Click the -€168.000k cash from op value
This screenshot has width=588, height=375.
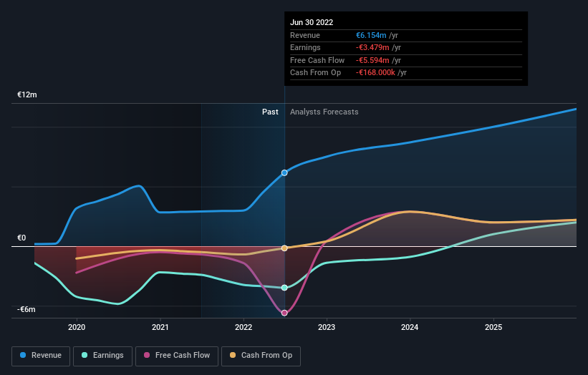(375, 73)
